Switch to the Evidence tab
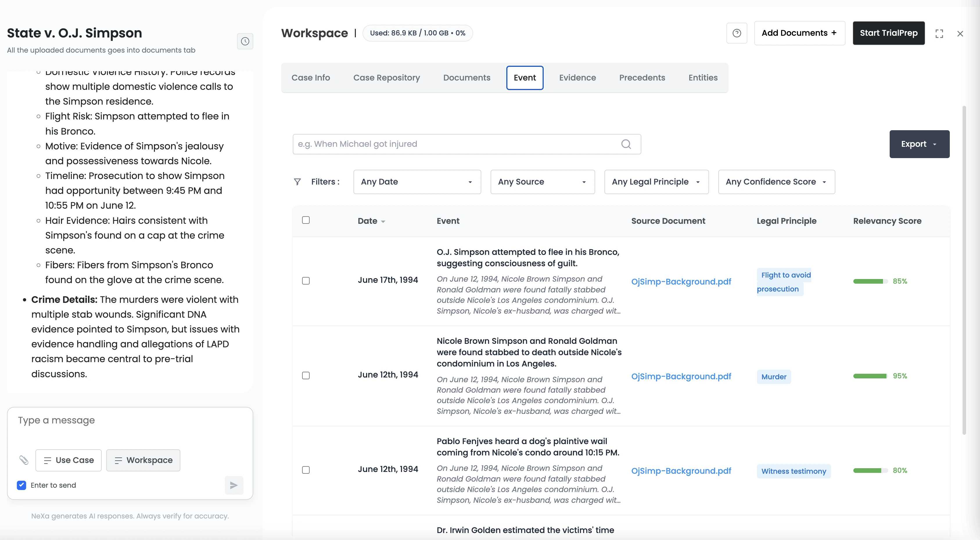The width and height of the screenshot is (980, 540). pyautogui.click(x=577, y=78)
